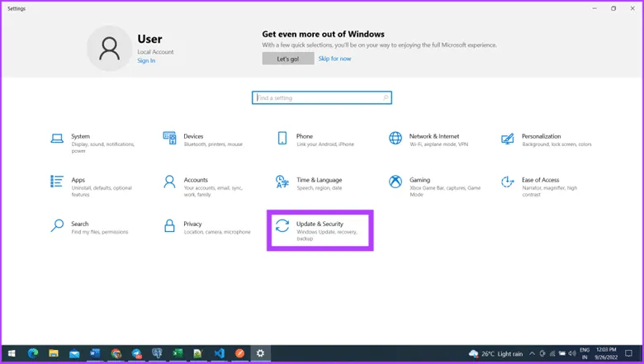Open the Search settings category
Image resolution: width=644 pixels, height=364 pixels.
pyautogui.click(x=79, y=224)
